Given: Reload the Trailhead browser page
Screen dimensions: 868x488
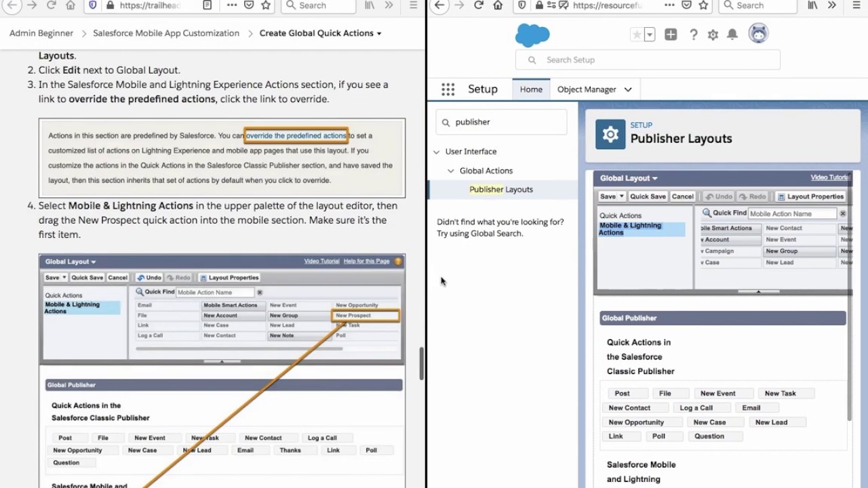Looking at the screenshot, I should 52,5.
